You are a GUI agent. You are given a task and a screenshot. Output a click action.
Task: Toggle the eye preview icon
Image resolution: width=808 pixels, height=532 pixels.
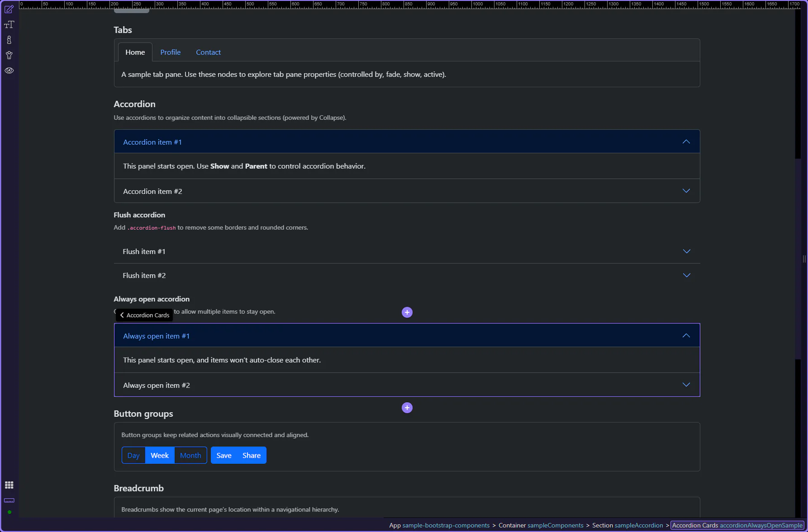9,71
